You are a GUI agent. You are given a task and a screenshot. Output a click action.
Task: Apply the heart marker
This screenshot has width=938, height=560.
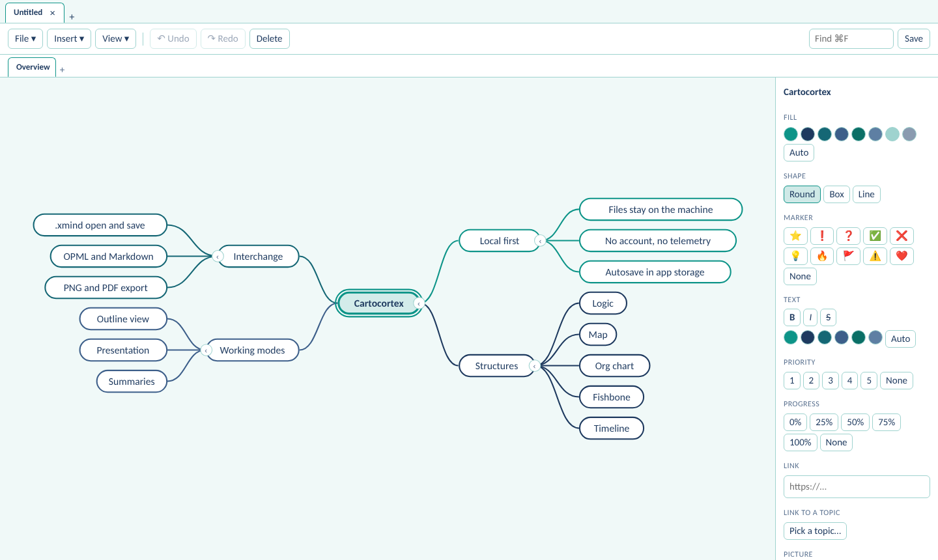point(902,256)
